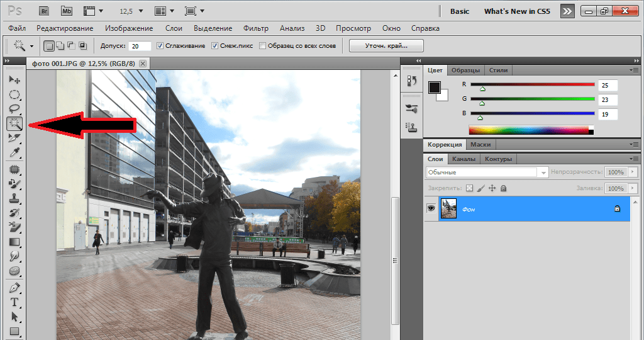Click the foreground color swatch

435,88
